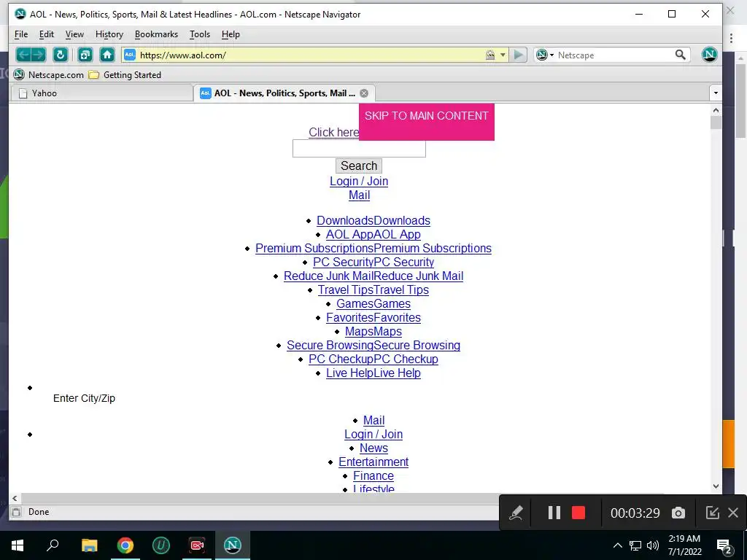Open the Secure Browsing link
The image size is (747, 560).
pyautogui.click(x=373, y=345)
